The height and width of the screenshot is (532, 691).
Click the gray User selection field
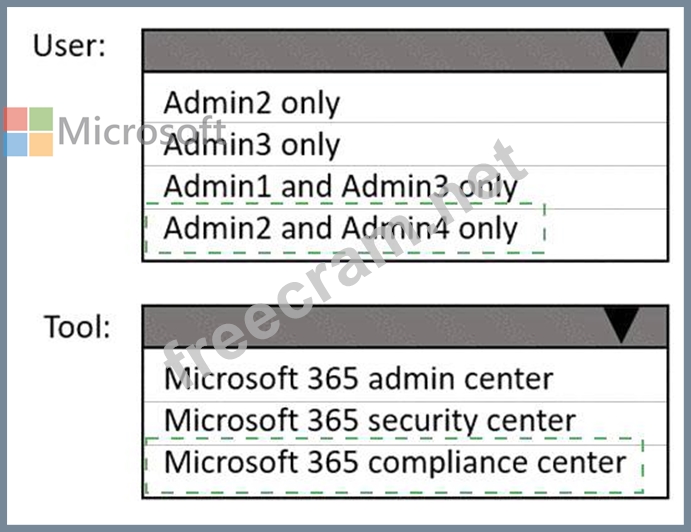pos(380,50)
